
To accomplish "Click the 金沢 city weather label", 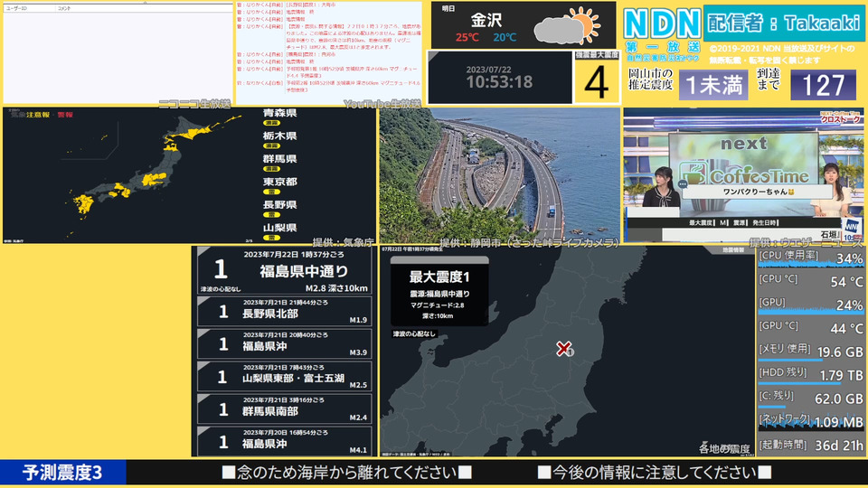I will coord(486,20).
